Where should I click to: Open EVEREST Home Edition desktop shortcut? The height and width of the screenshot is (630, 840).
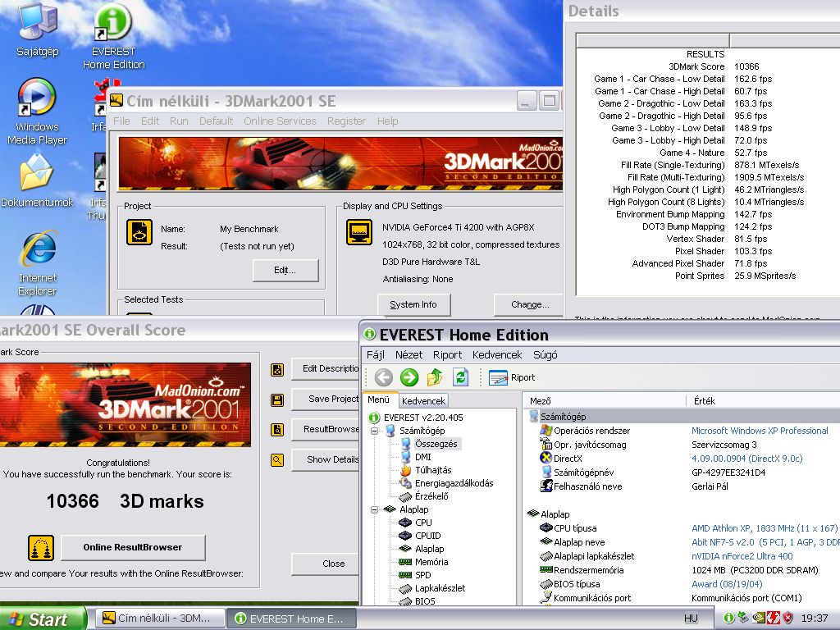[113, 36]
